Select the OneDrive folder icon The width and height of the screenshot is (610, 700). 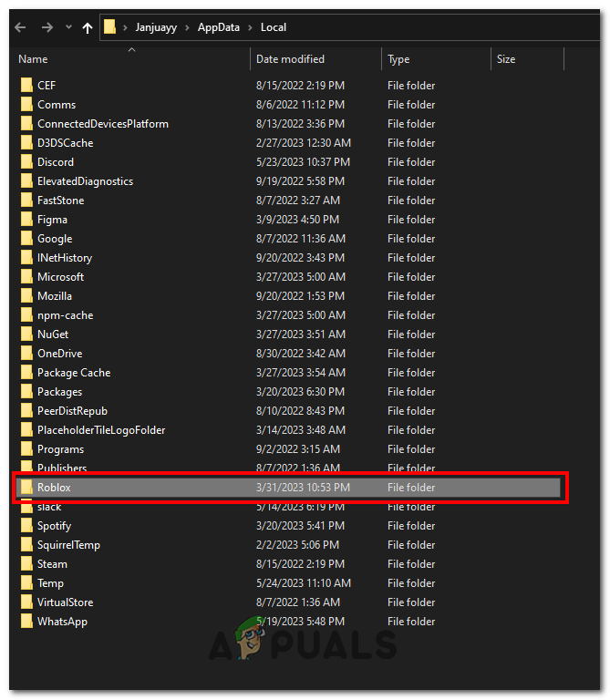point(26,353)
